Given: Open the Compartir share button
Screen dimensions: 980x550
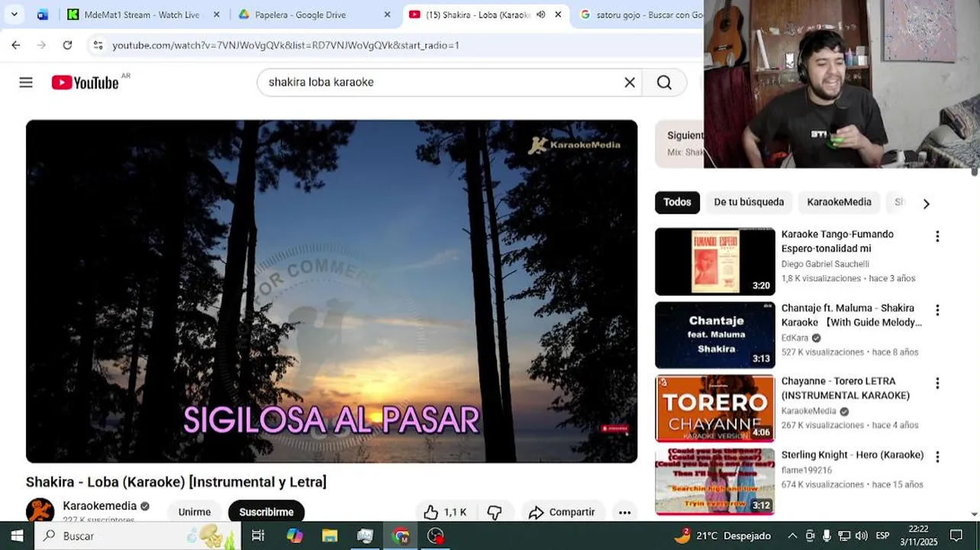Looking at the screenshot, I should pyautogui.click(x=562, y=513).
